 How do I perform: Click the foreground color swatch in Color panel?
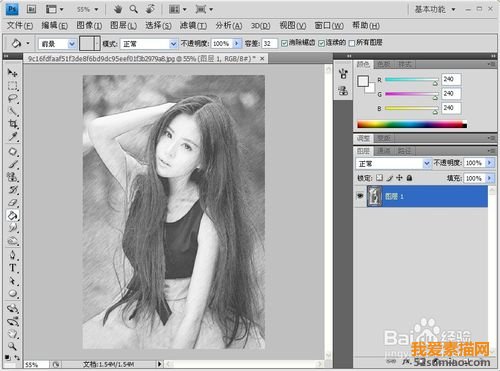coord(363,81)
